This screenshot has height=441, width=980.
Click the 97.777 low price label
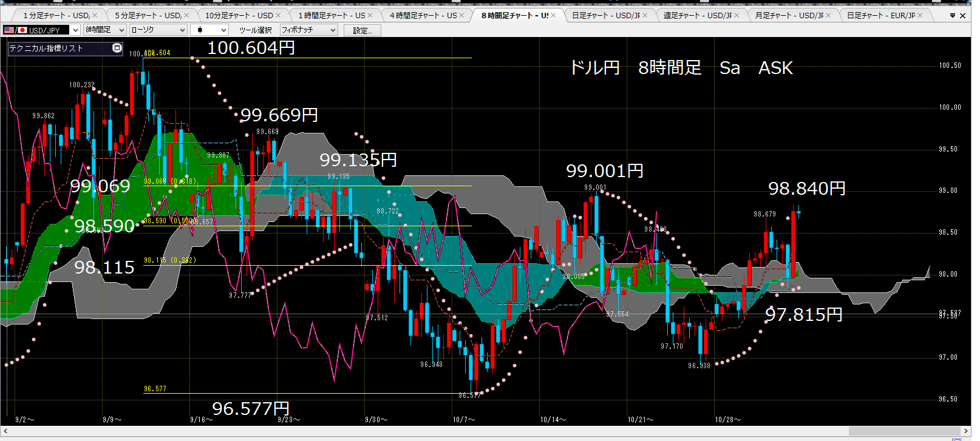[240, 295]
